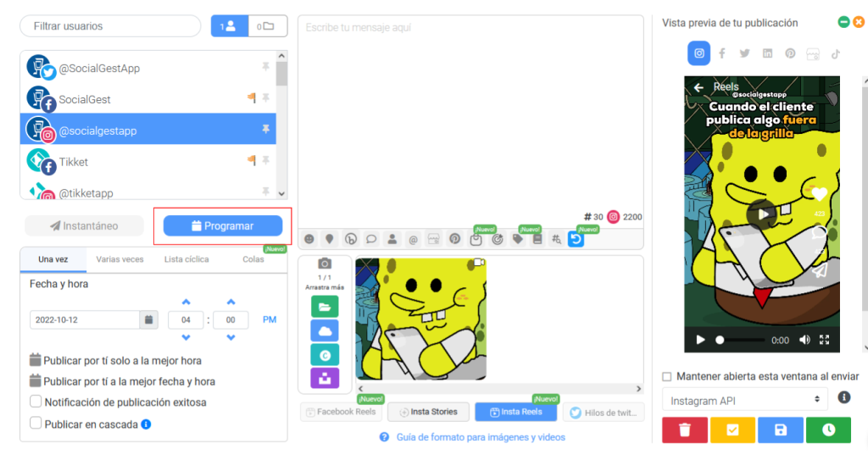Switch to the Varias veces tab
Screen dimensions: 868x455
pos(120,259)
